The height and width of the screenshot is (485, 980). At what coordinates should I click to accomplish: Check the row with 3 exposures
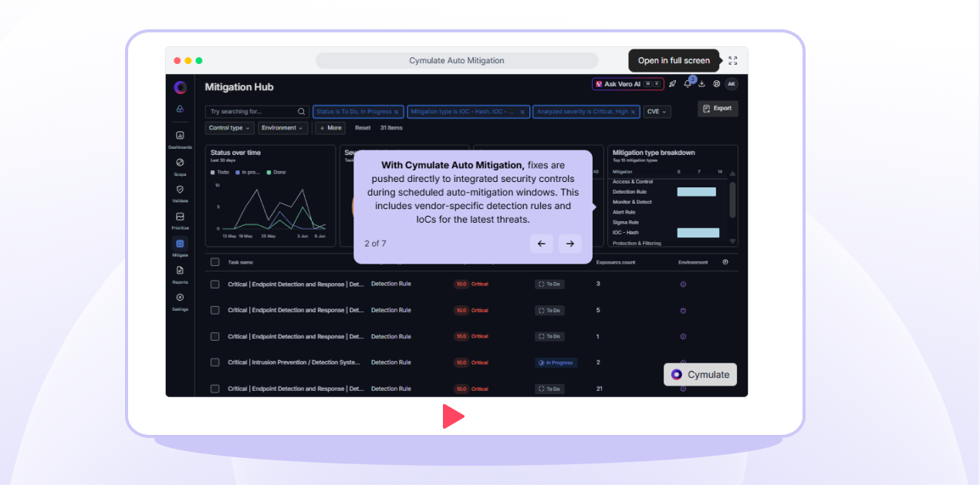(x=215, y=285)
